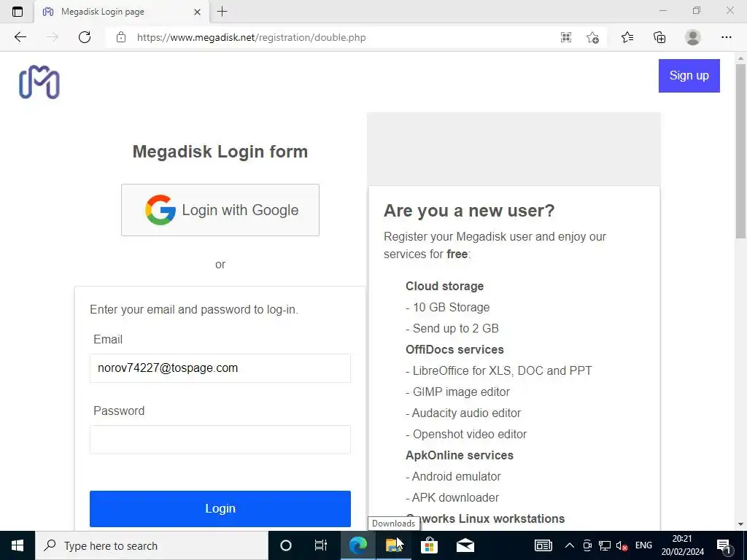
Task: Click the 'Cloud storage' text
Action: click(444, 286)
